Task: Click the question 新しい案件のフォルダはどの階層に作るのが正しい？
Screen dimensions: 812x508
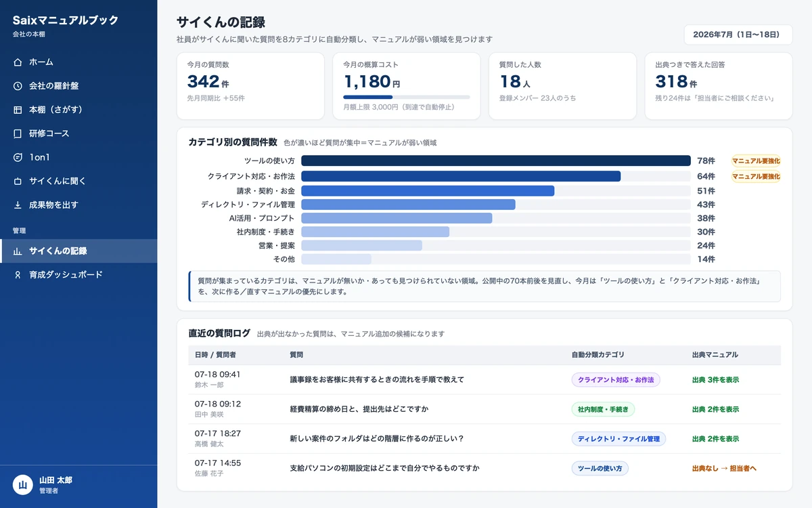Action: point(377,439)
